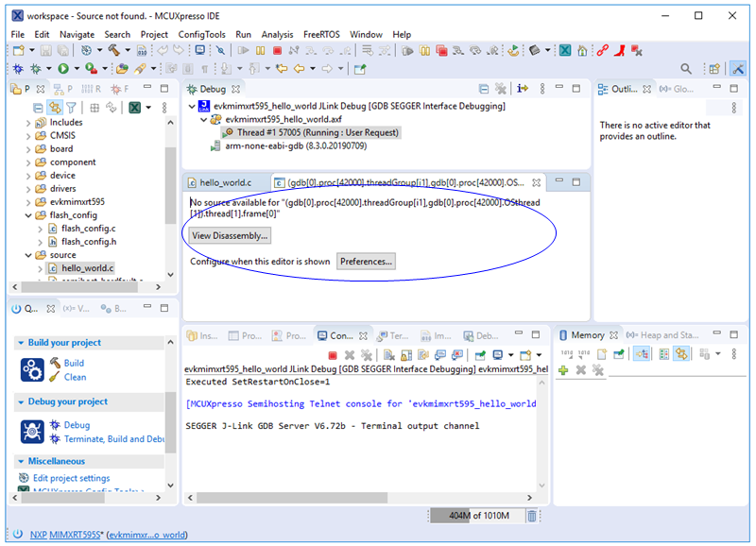Click the Restart curved arrow icon
The height and width of the screenshot is (546, 756).
pos(513,51)
